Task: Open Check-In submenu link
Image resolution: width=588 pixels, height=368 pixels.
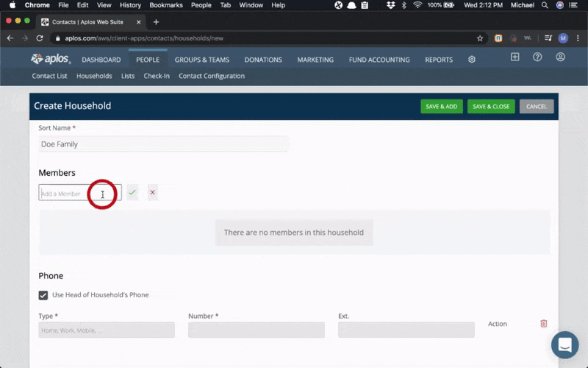Action: tap(157, 76)
